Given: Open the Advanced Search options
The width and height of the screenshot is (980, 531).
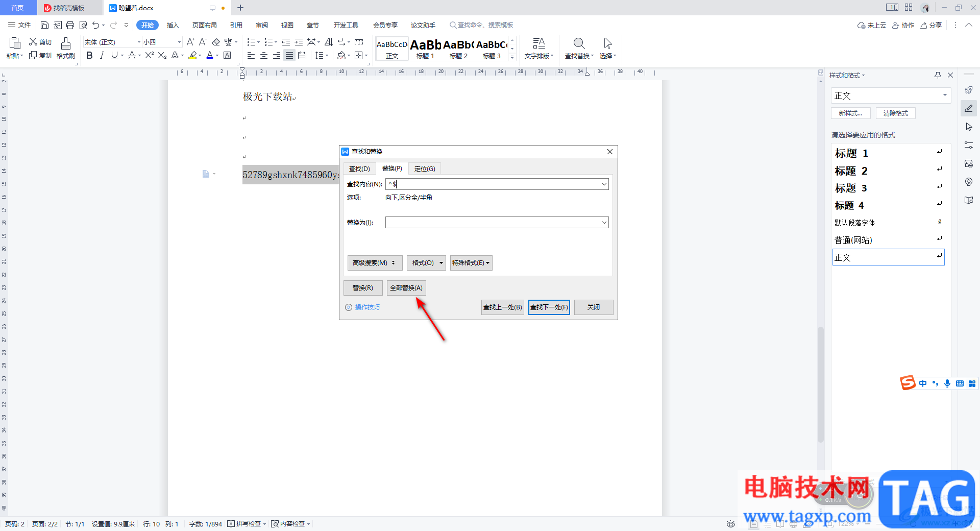Looking at the screenshot, I should [375, 262].
